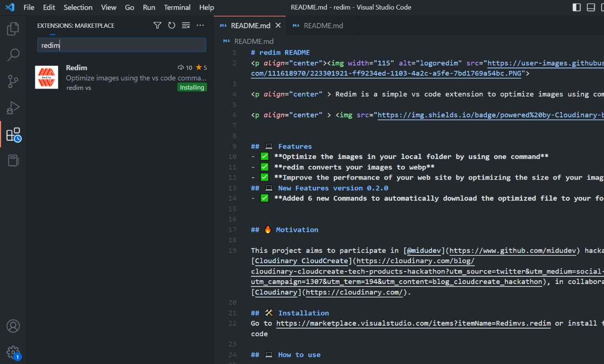This screenshot has width=604, height=364.
Task: Toggle primary side bar layout button
Action: [577, 7]
